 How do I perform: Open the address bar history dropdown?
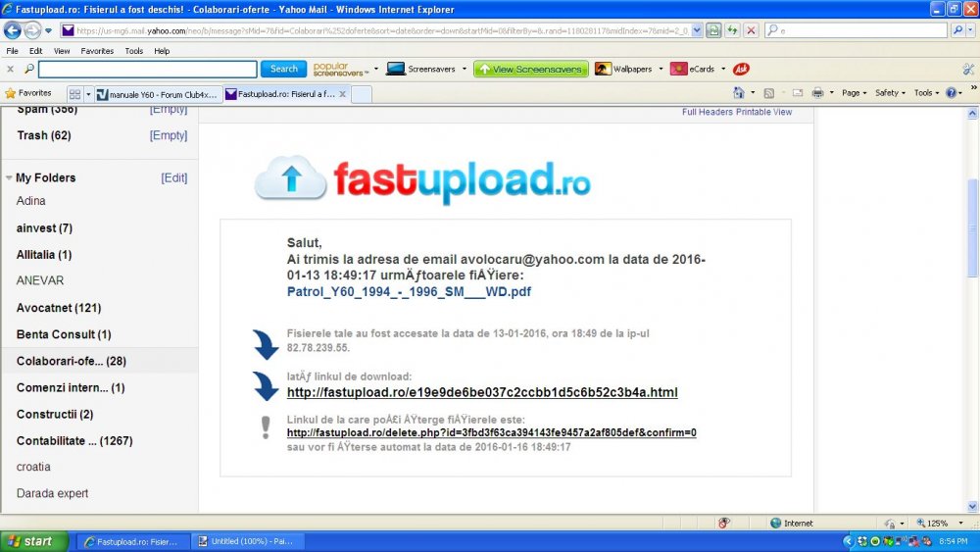pyautogui.click(x=697, y=30)
